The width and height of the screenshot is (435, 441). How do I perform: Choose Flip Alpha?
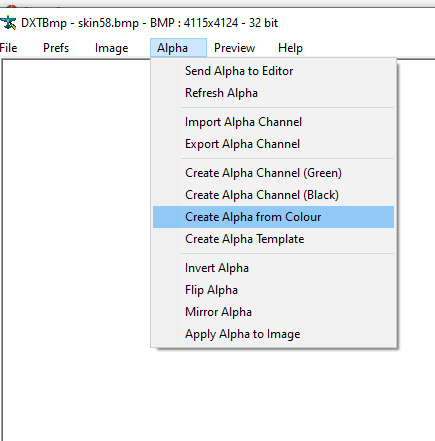[x=273, y=290]
